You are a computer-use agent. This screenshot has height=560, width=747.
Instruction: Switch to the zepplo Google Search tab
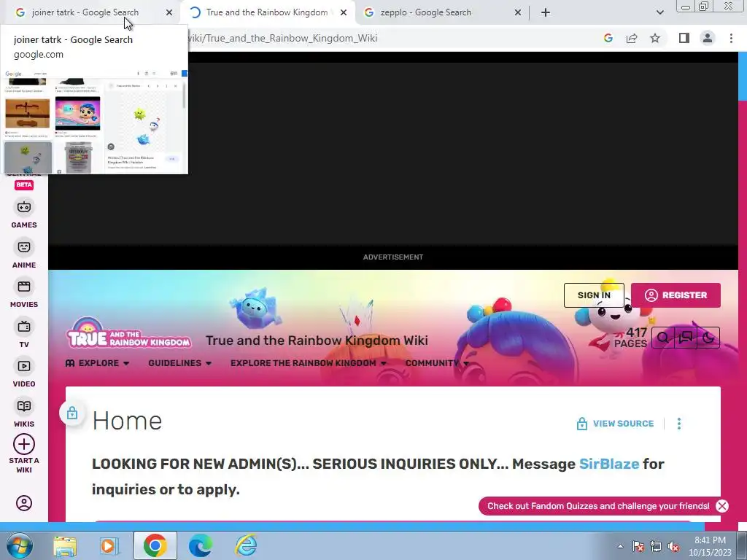click(425, 12)
